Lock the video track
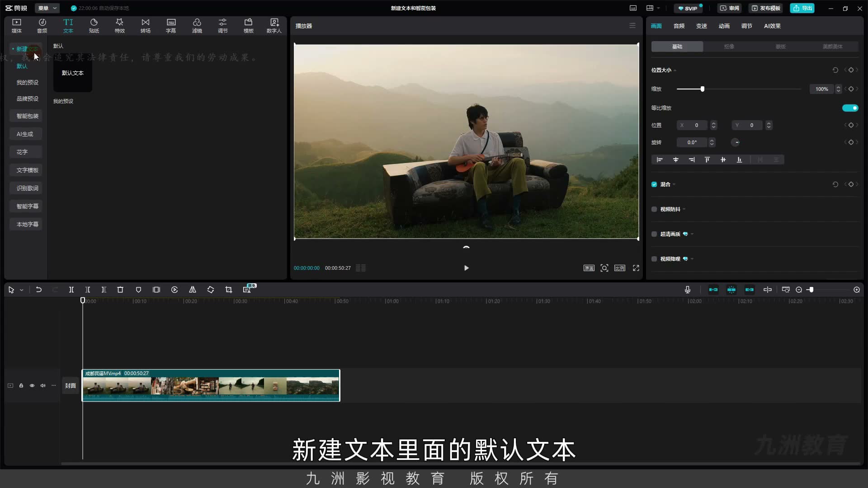Screen dimensions: 868x488 click(x=21, y=385)
